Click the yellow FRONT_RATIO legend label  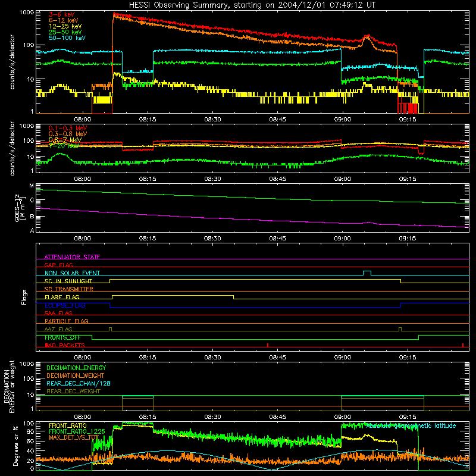pos(68,425)
